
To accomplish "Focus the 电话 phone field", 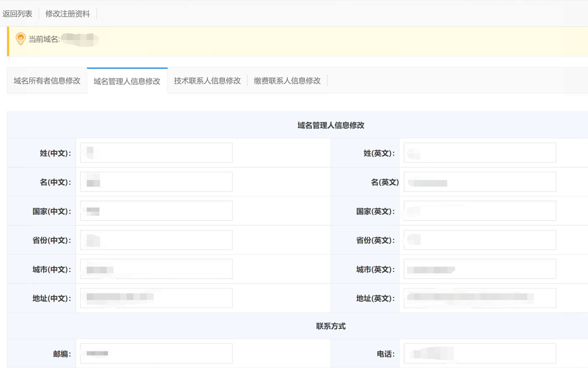I will pos(480,353).
